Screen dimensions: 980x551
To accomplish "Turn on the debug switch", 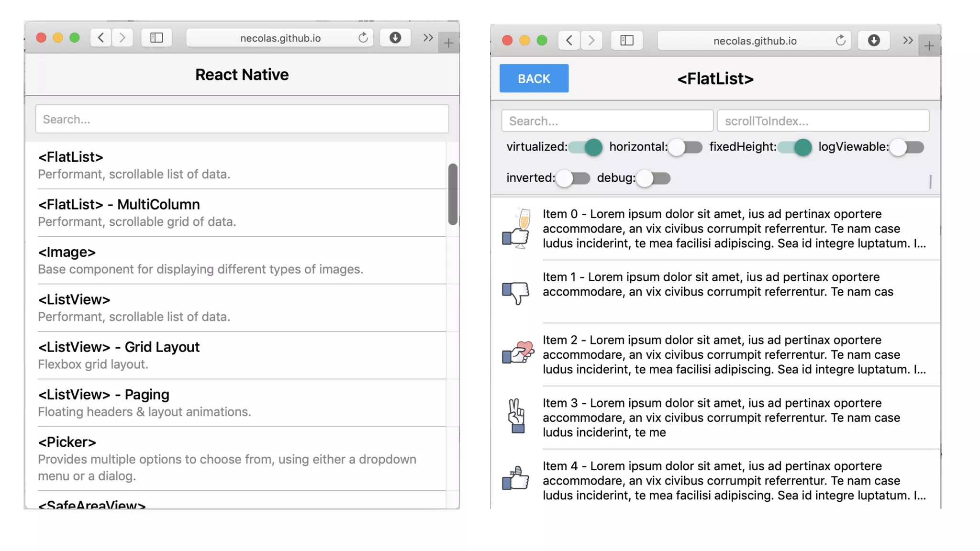I will (654, 178).
